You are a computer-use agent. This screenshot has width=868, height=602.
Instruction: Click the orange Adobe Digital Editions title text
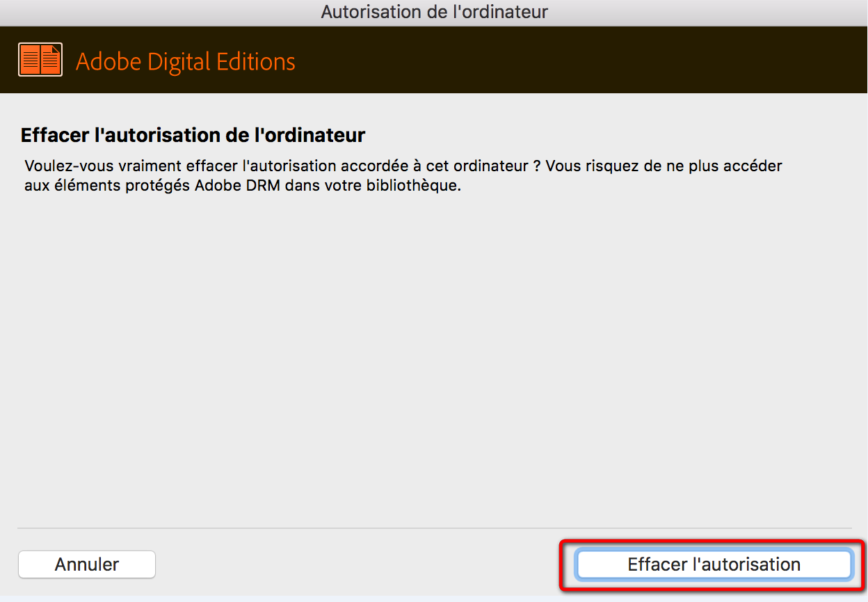pos(185,62)
